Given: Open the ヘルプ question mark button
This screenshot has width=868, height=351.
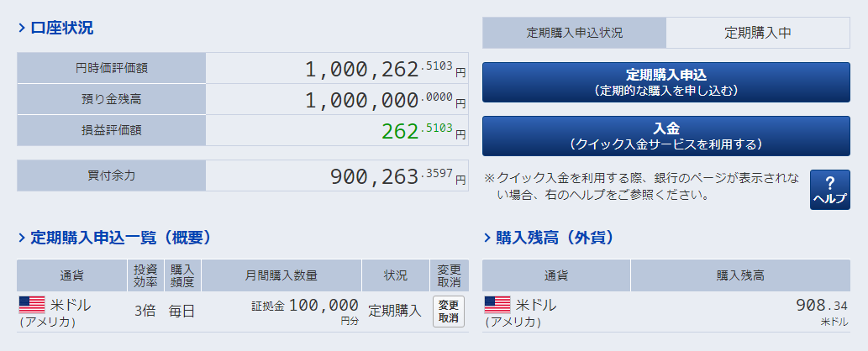Looking at the screenshot, I should 829,190.
